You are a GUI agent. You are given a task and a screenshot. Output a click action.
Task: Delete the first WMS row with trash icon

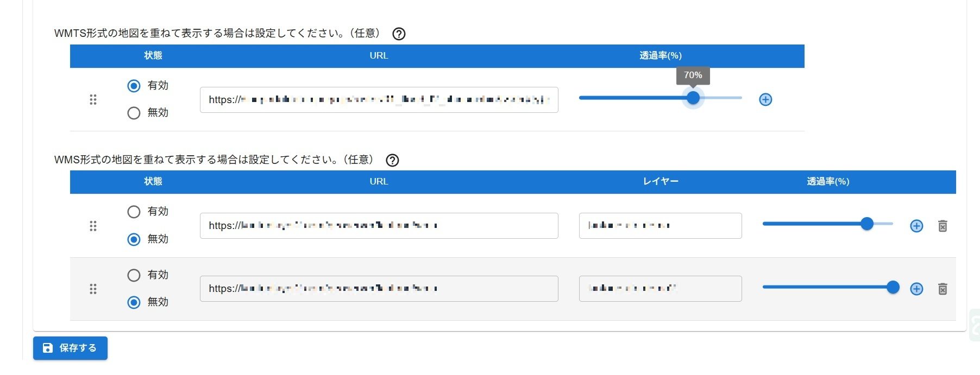943,226
